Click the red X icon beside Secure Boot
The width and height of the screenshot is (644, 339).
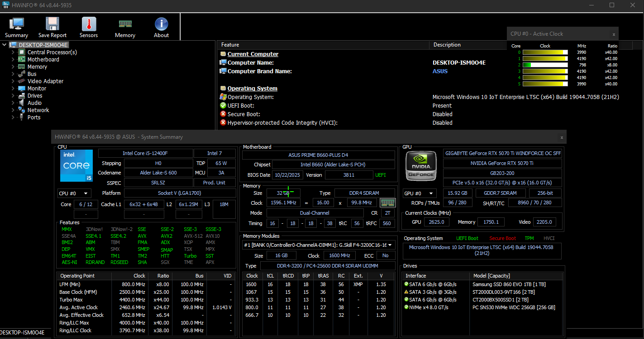pyautogui.click(x=223, y=114)
